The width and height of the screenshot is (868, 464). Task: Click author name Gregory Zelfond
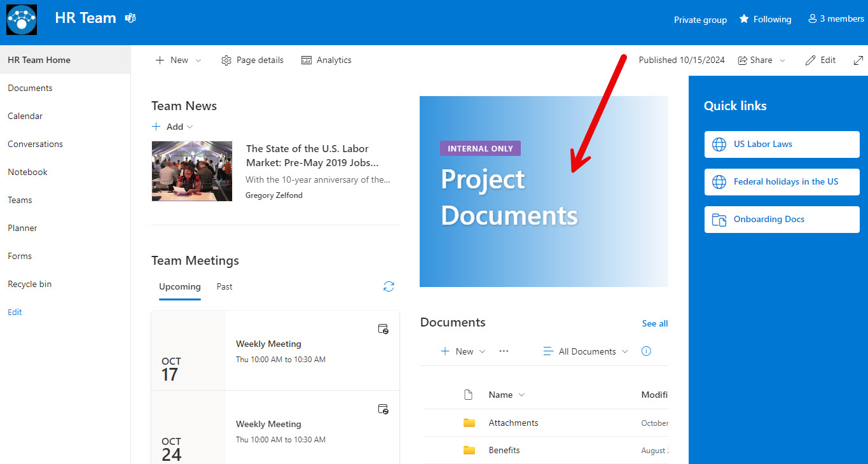pyautogui.click(x=274, y=195)
